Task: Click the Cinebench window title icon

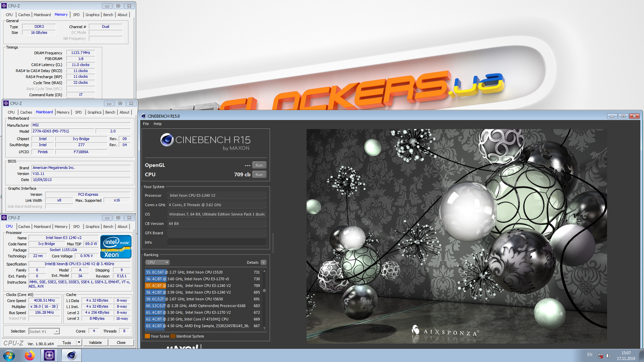Action: tap(144, 116)
